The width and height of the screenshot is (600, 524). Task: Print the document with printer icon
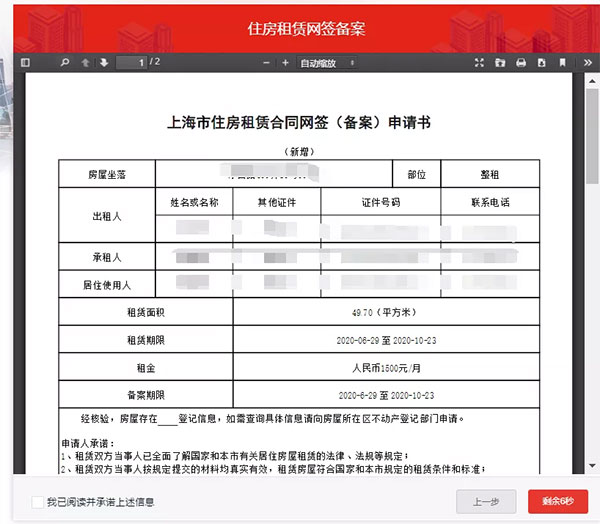pyautogui.click(x=521, y=63)
